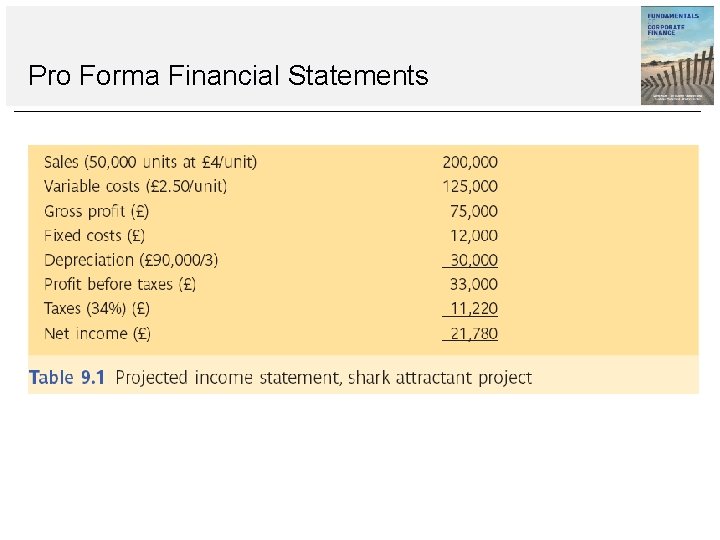
Task: Select the Variable costs (£2.50/unit) label
Action: coord(135,186)
